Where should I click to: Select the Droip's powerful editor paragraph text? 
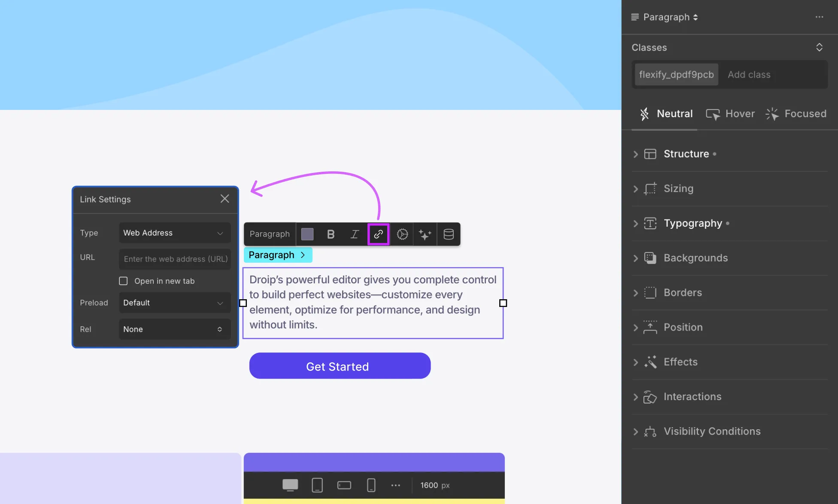pyautogui.click(x=373, y=302)
